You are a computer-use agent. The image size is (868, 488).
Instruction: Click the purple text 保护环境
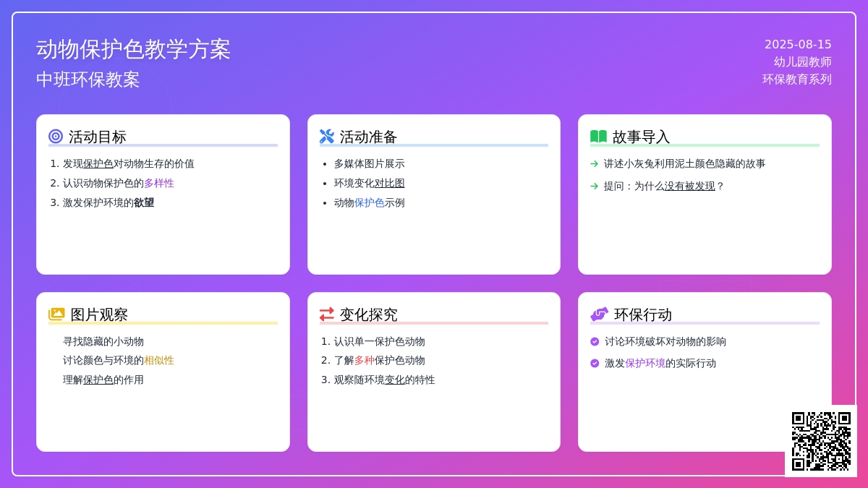pyautogui.click(x=645, y=364)
